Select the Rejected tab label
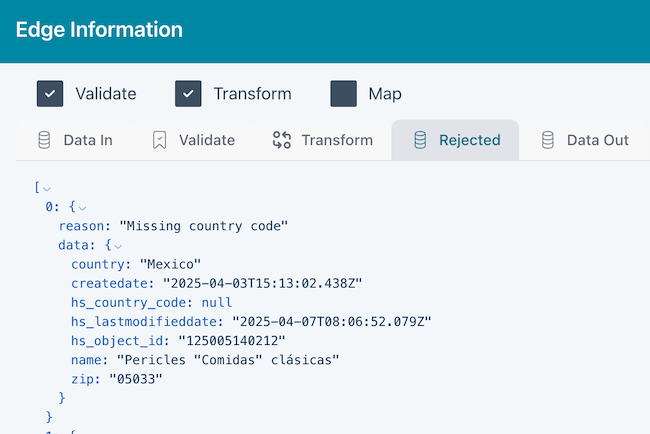Viewport: 650px width, 434px height. (469, 140)
